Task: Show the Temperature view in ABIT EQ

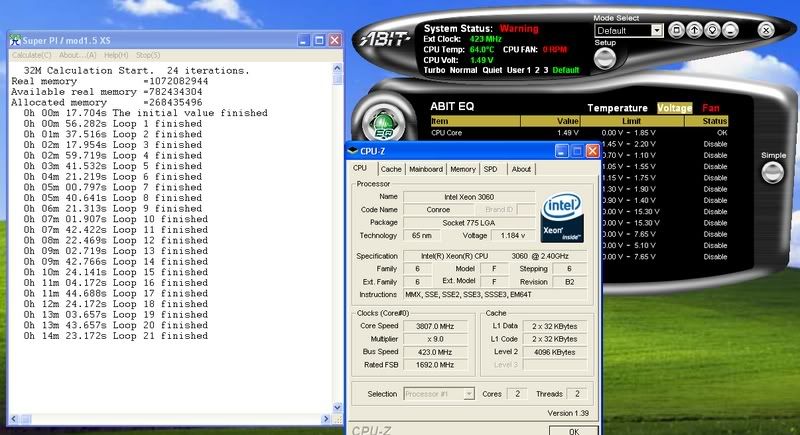Action: pos(617,108)
